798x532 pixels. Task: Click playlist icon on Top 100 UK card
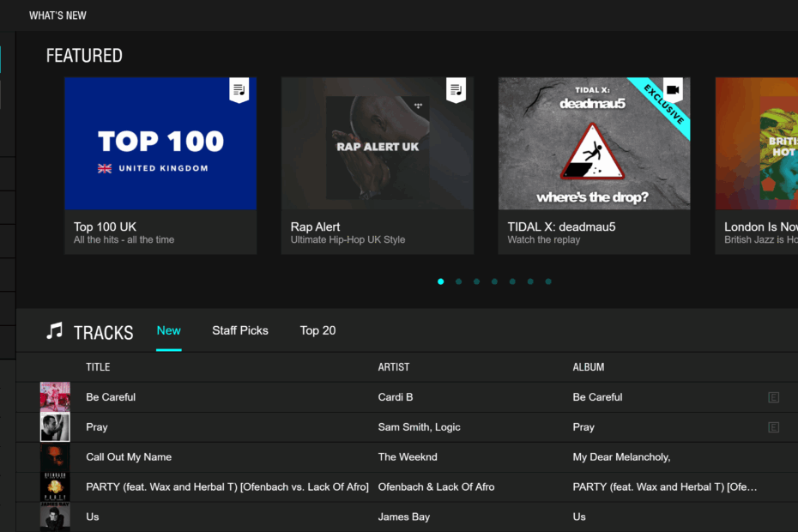pyautogui.click(x=239, y=90)
